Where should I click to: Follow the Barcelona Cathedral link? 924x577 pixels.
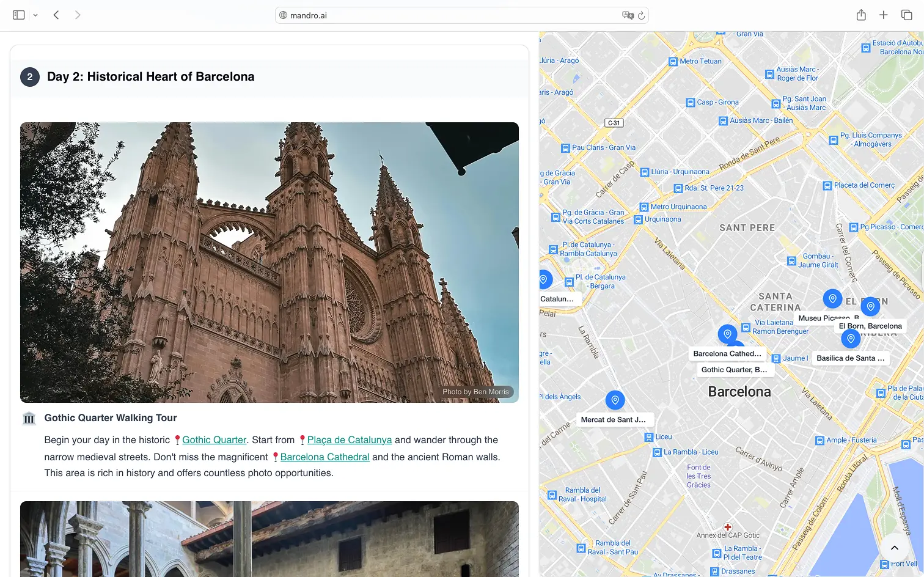tap(324, 457)
